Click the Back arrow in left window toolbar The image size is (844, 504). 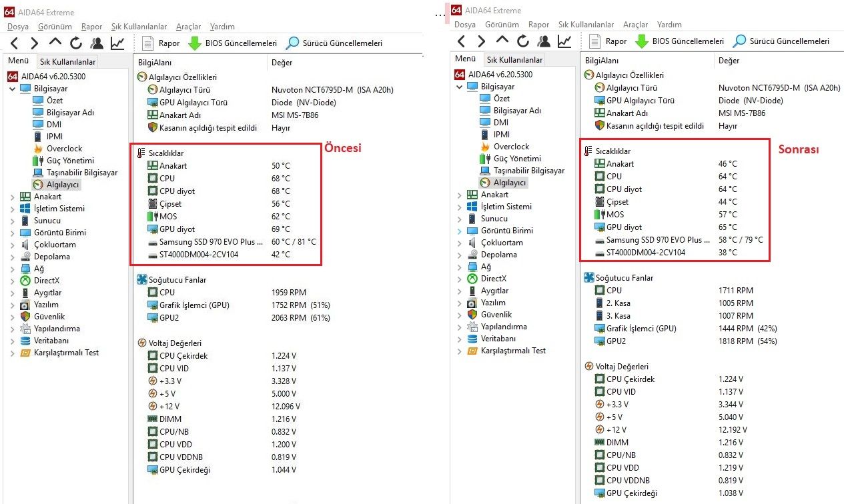pos(15,43)
